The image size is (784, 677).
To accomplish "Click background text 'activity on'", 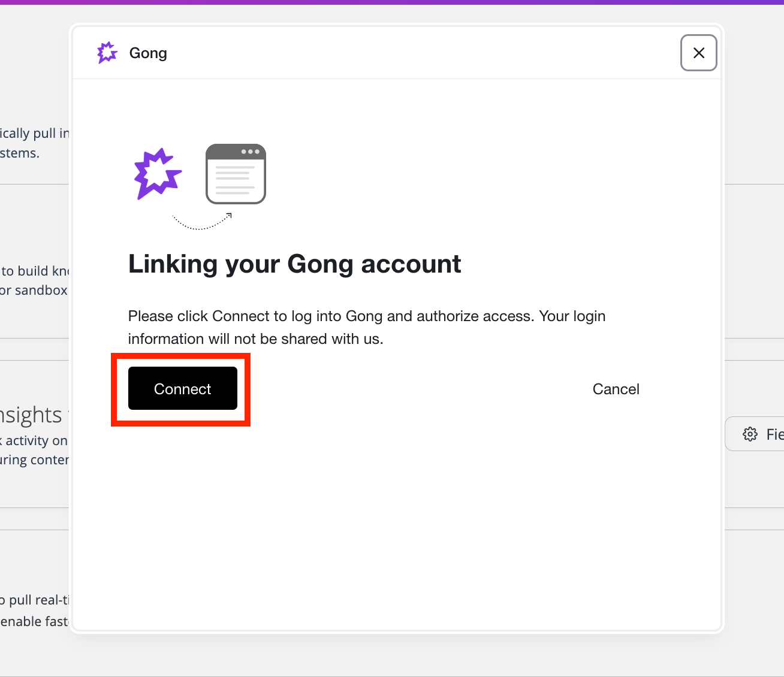I will 36,440.
